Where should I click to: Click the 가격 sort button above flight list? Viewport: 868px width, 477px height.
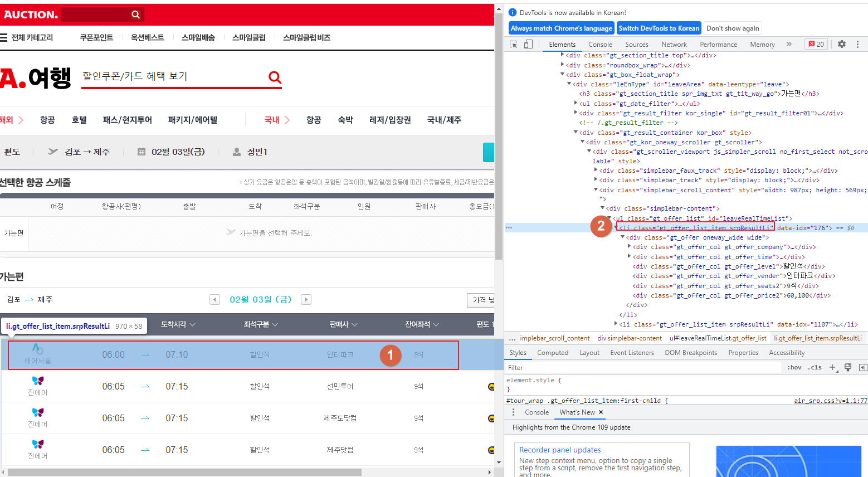click(480, 300)
